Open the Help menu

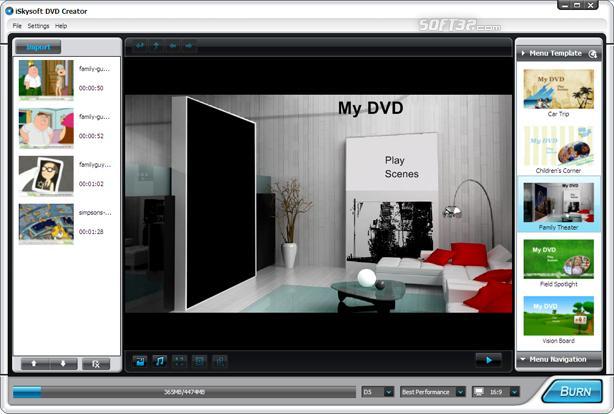(x=61, y=26)
